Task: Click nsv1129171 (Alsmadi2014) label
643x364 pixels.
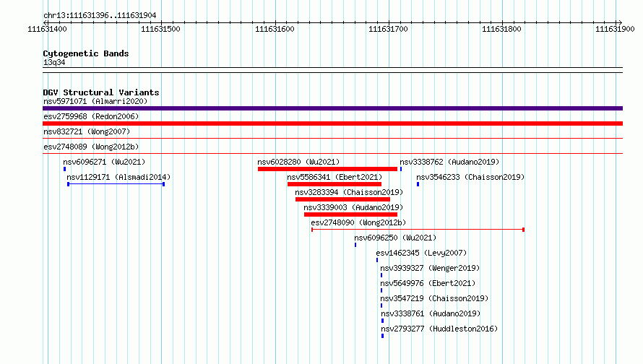Action: point(118,177)
